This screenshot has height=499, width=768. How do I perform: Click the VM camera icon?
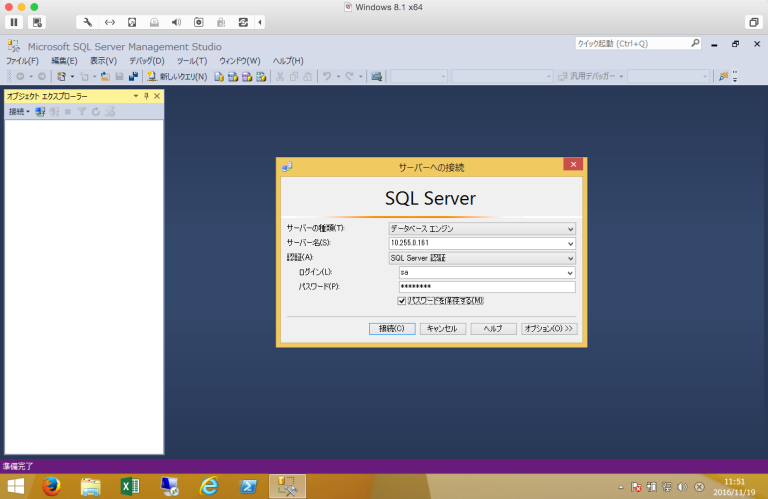pos(198,22)
